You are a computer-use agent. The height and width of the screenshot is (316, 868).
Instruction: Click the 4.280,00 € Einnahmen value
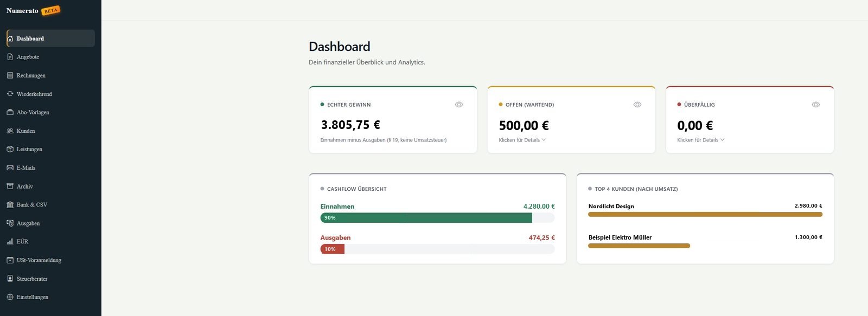click(x=539, y=207)
